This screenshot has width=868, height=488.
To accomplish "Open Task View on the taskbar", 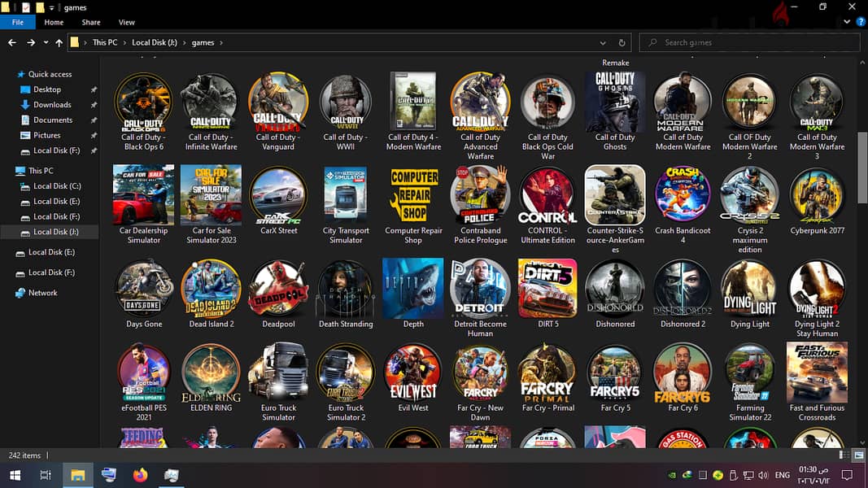I will click(46, 475).
